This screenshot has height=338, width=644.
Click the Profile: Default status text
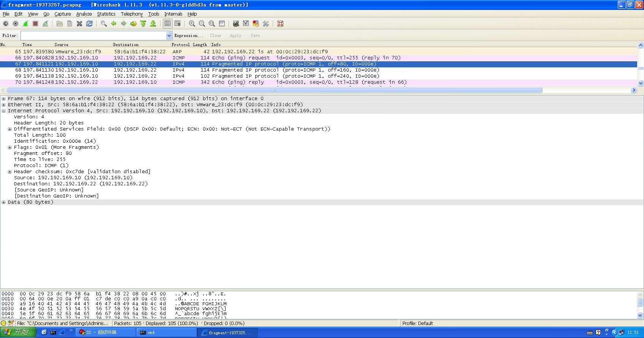click(x=418, y=323)
